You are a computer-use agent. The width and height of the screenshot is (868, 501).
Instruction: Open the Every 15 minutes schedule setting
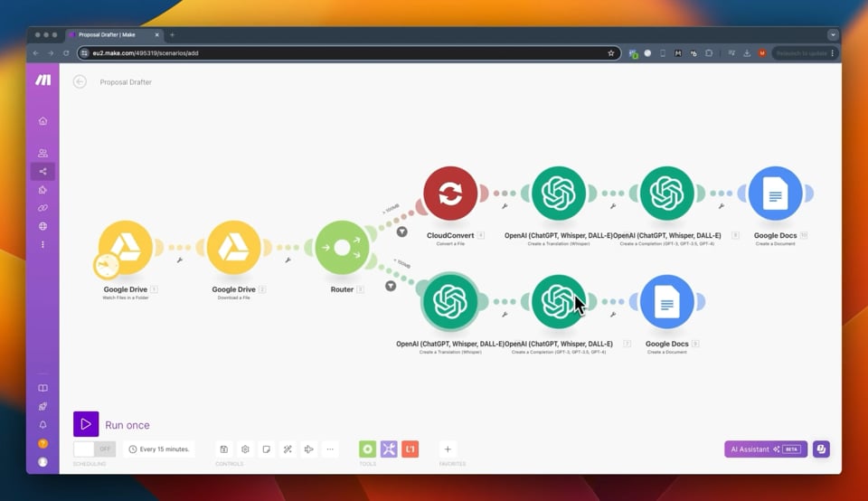pyautogui.click(x=159, y=449)
